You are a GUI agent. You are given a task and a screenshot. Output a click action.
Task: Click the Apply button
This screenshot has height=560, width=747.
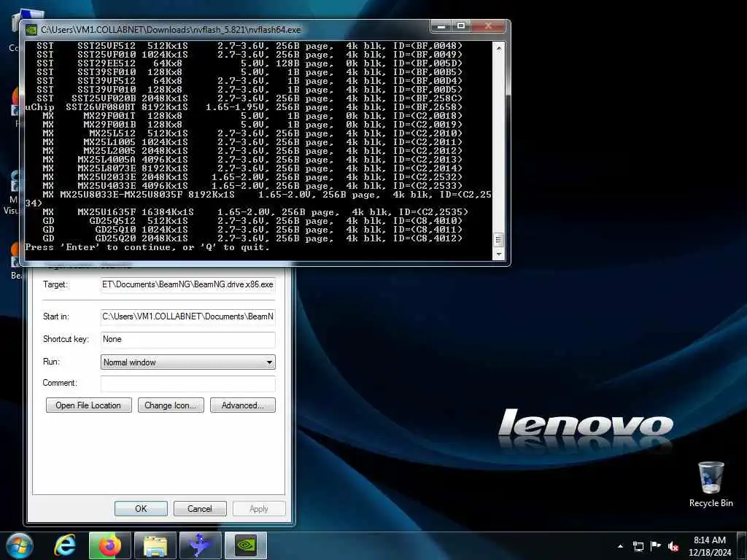coord(259,508)
